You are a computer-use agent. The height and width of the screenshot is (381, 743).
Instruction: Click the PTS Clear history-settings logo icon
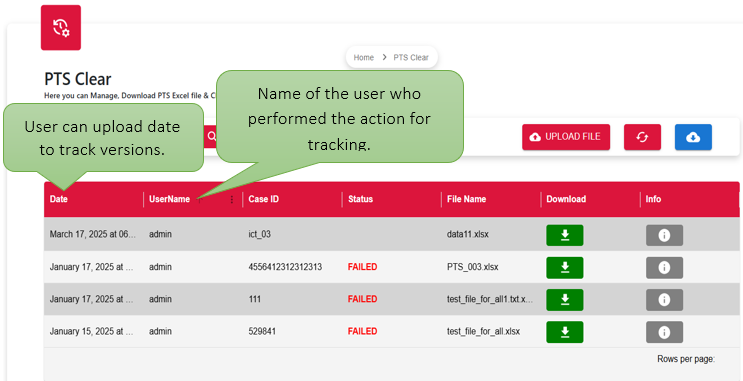coord(61,27)
